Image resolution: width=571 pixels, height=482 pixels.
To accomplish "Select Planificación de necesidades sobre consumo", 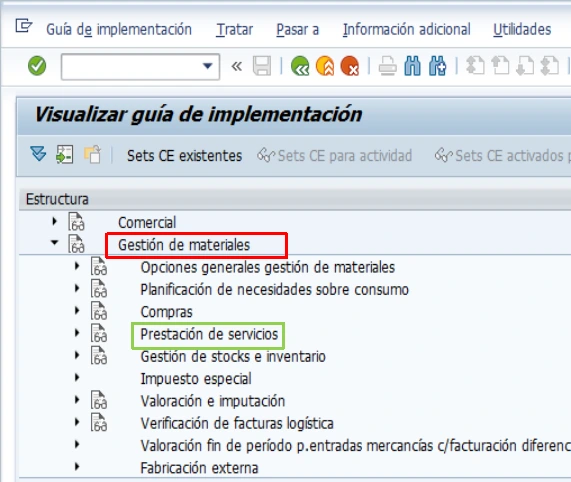I will click(x=275, y=290).
